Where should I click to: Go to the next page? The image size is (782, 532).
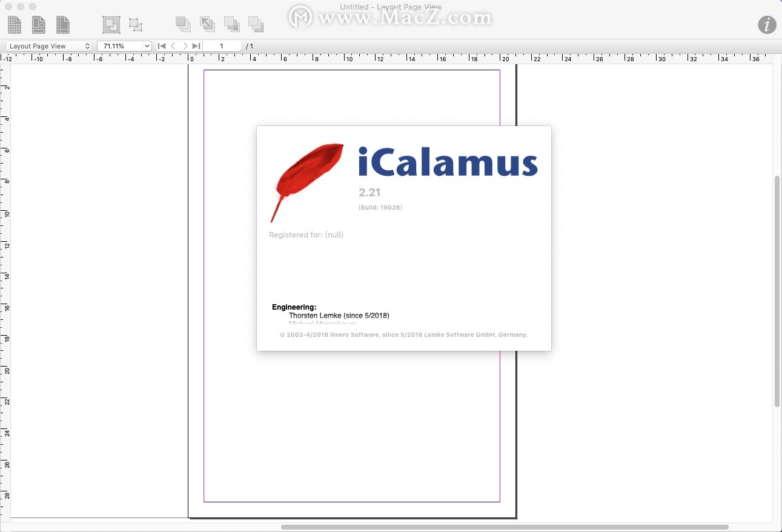click(185, 46)
